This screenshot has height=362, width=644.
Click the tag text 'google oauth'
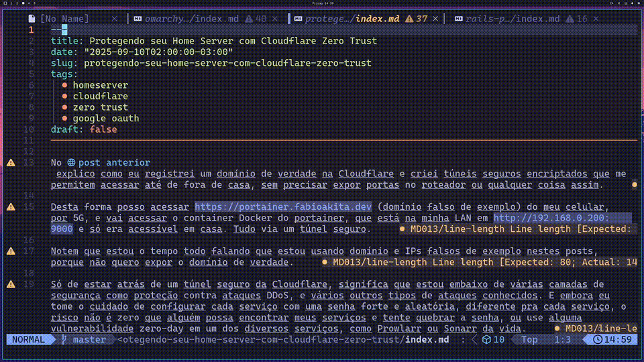coord(106,118)
